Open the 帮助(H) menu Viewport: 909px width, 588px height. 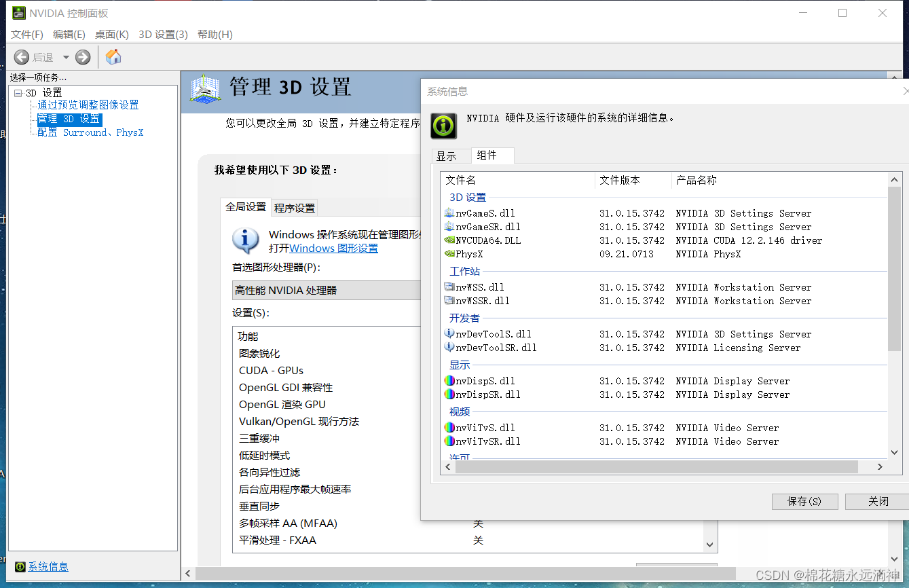[x=215, y=35]
